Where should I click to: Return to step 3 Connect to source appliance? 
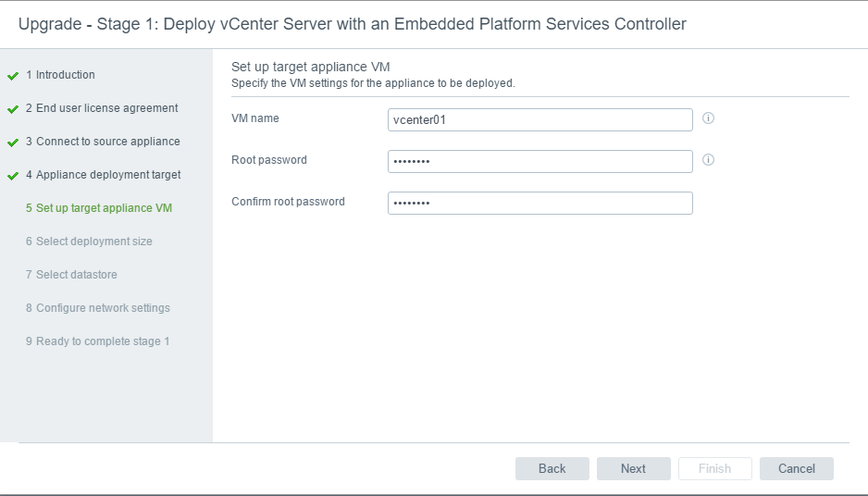pyautogui.click(x=103, y=142)
